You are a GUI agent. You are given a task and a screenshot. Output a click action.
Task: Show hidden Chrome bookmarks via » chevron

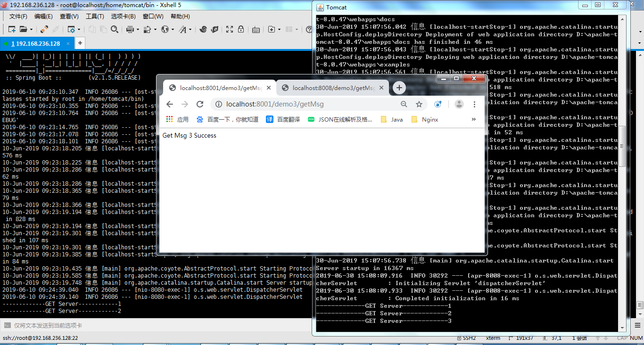click(474, 119)
